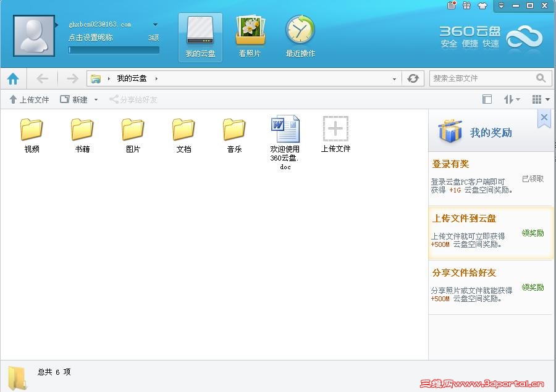Click the 新建 toolbar button

coord(74,99)
